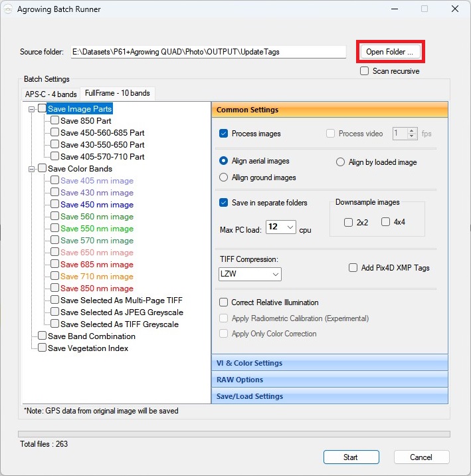Enable 2x2 downsample checkbox
This screenshot has height=476, width=471.
coord(349,223)
